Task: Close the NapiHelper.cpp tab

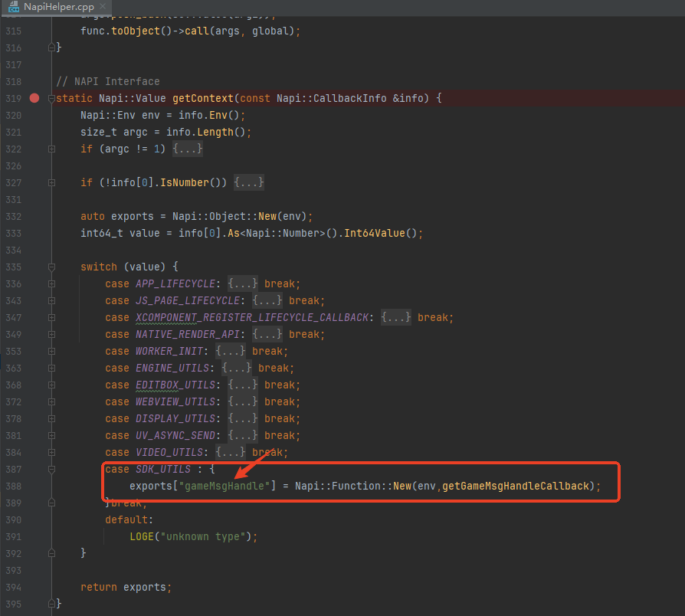Action: (103, 7)
